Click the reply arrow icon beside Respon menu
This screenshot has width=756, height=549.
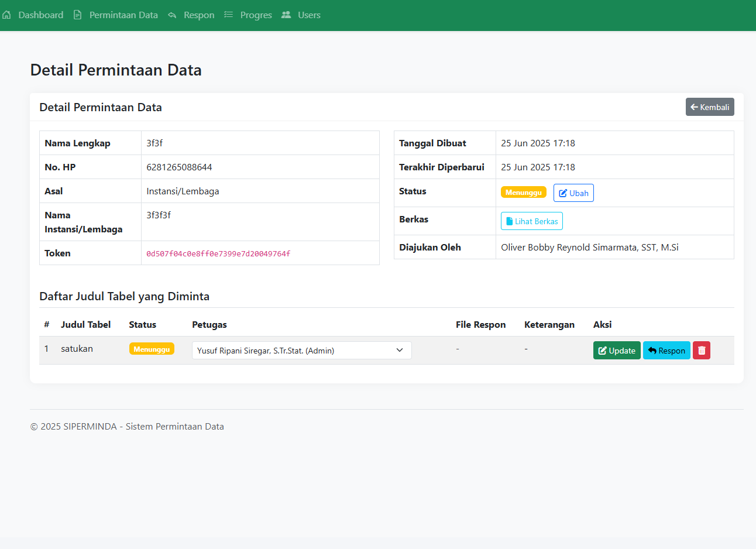coord(172,15)
